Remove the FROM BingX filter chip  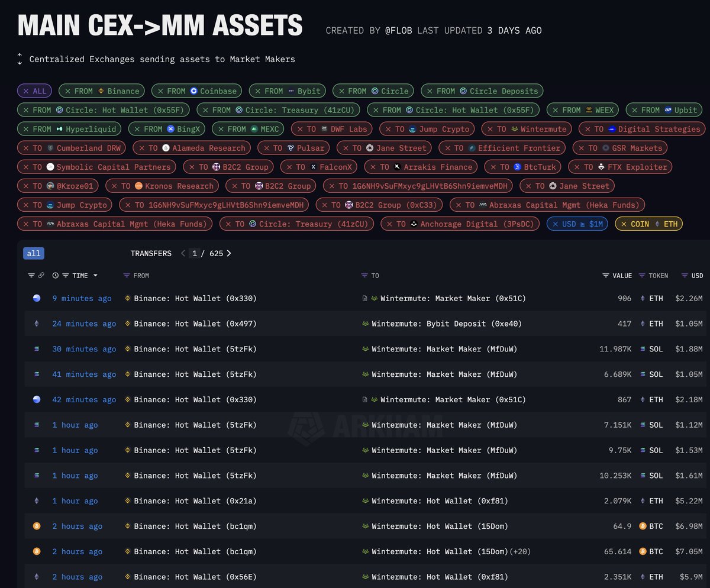click(137, 129)
